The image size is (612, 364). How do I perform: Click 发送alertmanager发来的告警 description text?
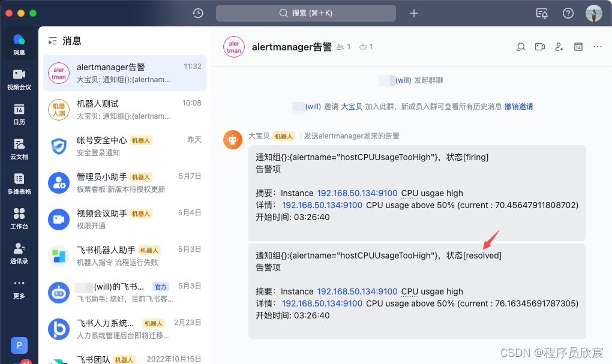[352, 136]
